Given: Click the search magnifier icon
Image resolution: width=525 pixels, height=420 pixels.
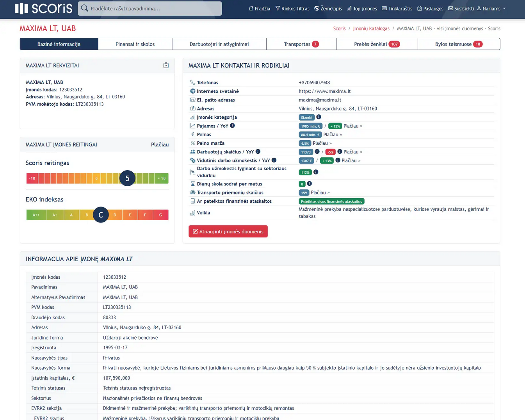Looking at the screenshot, I should pyautogui.click(x=85, y=8).
